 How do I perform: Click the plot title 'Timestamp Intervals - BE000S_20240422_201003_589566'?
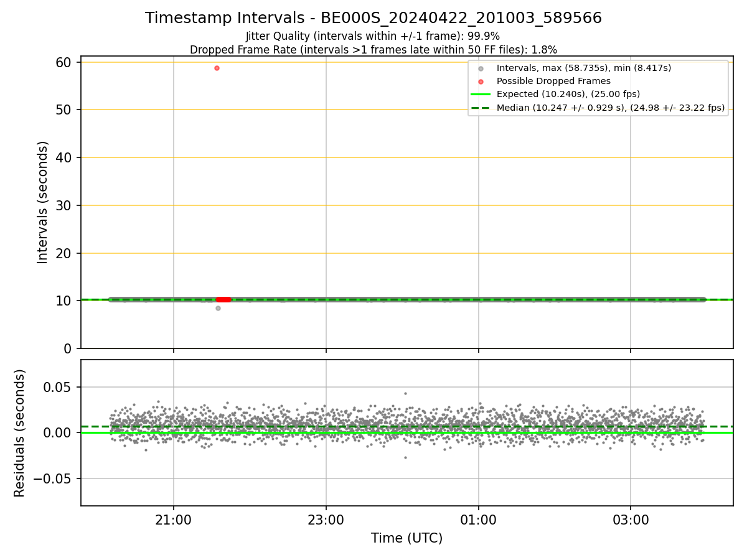click(374, 18)
